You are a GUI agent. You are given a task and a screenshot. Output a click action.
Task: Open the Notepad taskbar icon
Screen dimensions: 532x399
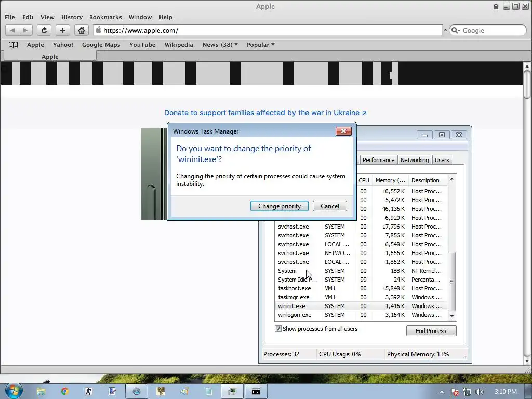point(208,392)
